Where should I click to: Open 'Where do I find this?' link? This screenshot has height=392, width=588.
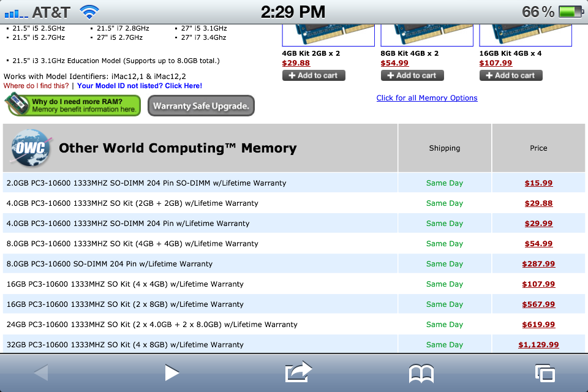point(36,86)
